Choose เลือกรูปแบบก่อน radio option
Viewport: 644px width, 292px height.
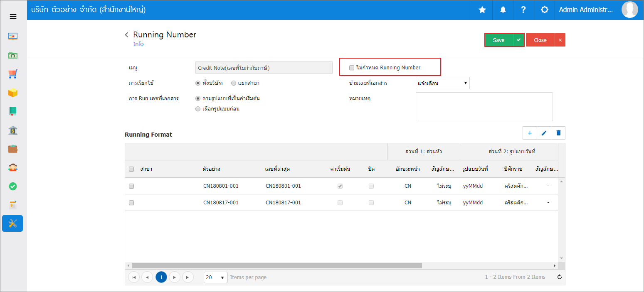tap(198, 109)
